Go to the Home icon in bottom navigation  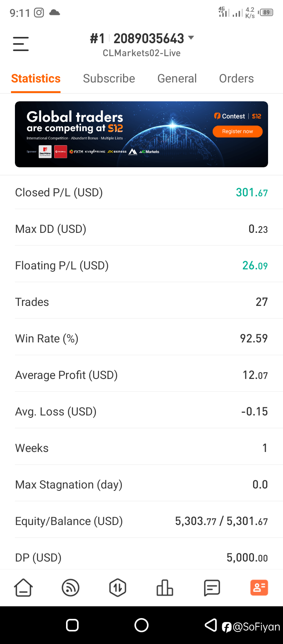(24, 588)
